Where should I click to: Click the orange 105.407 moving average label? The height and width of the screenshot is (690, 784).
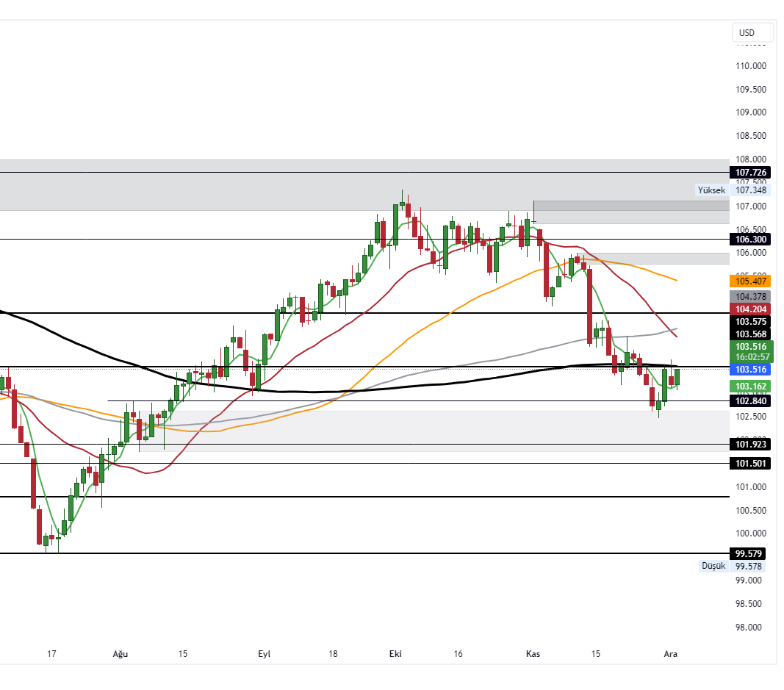749,281
